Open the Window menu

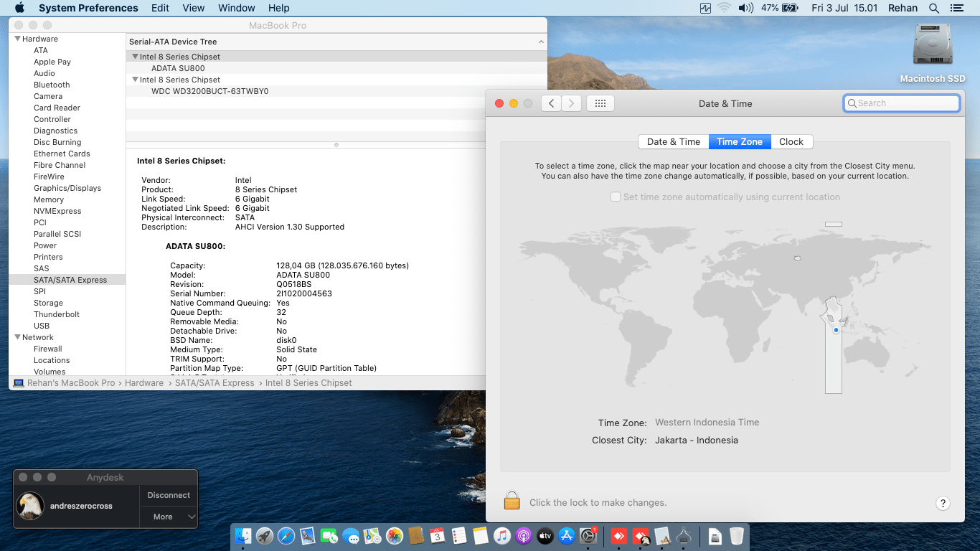(x=236, y=8)
